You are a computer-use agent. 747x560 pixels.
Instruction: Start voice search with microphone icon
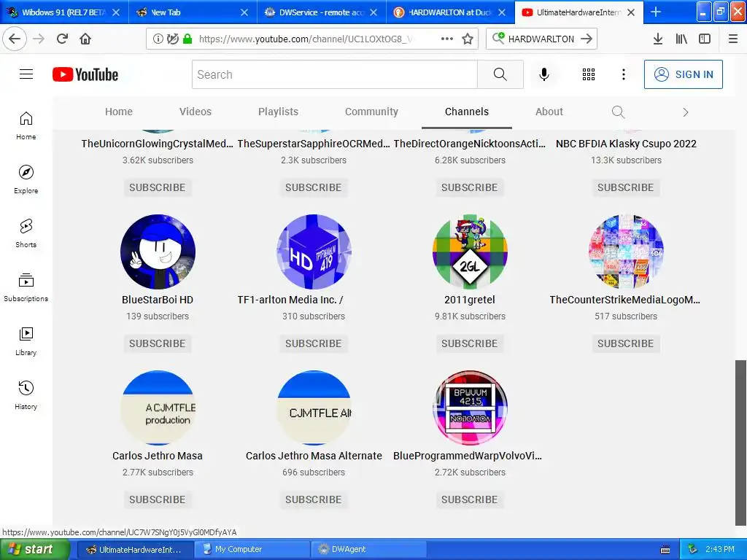click(x=544, y=74)
